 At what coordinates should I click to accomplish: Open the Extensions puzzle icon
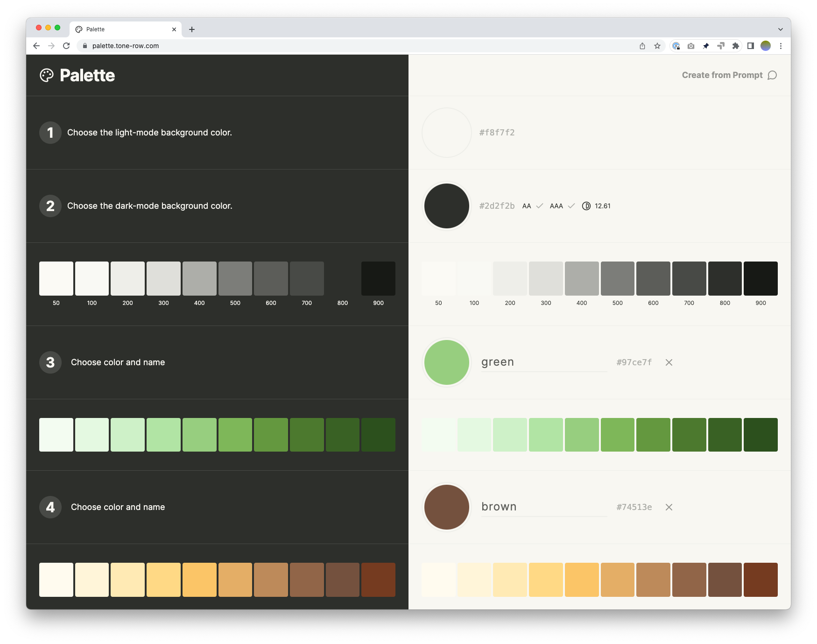[x=736, y=46]
